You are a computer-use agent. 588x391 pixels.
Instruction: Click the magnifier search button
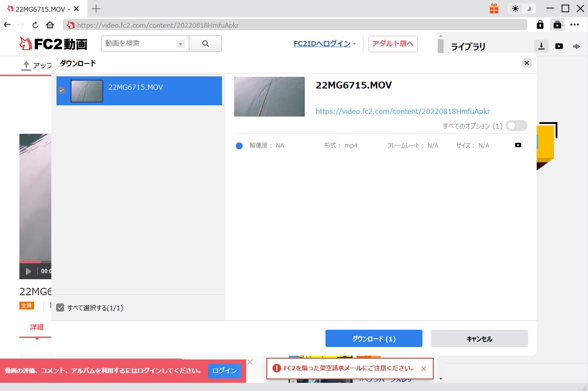[x=206, y=44]
